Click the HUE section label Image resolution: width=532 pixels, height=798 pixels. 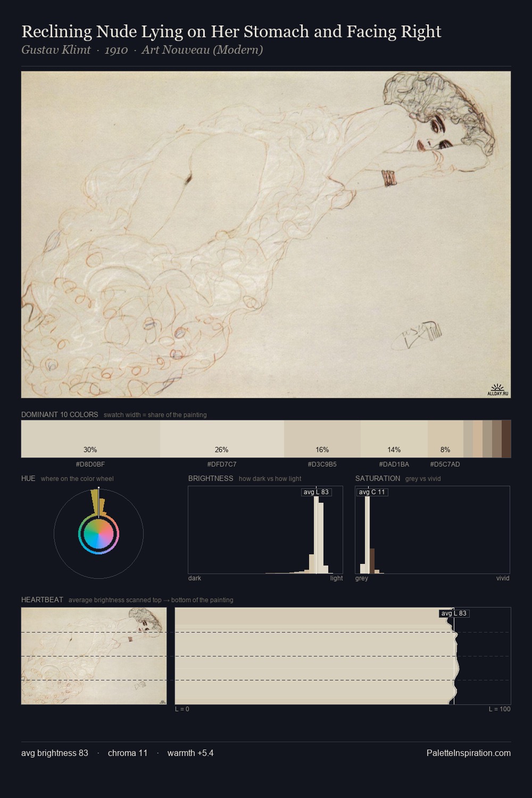(x=28, y=478)
